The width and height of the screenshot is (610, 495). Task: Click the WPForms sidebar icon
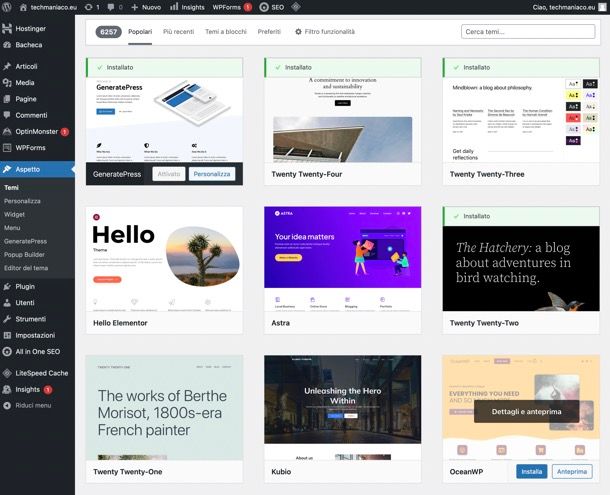(7, 148)
